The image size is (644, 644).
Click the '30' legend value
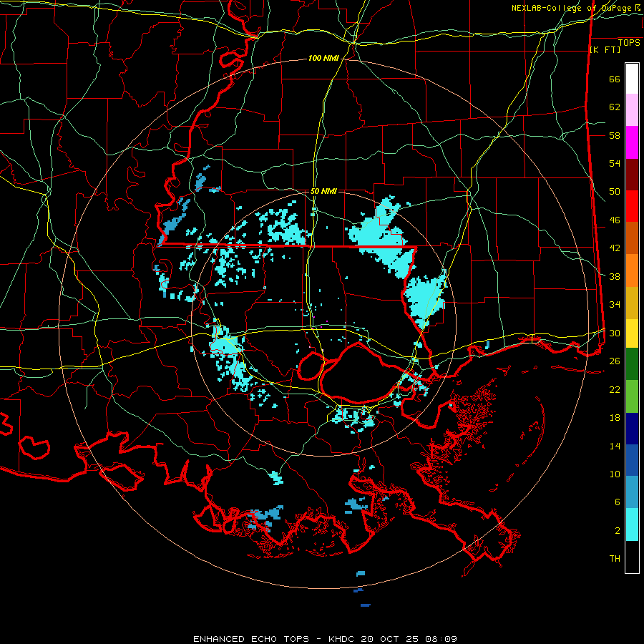615,333
